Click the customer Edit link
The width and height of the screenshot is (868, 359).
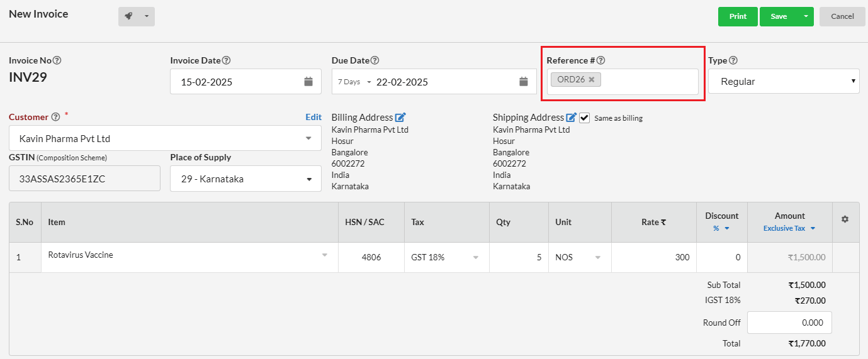(313, 117)
